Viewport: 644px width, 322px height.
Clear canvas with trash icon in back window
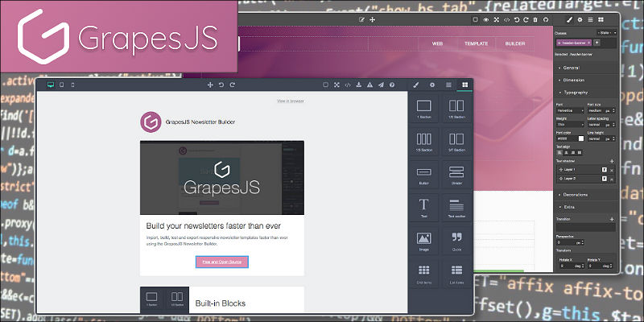click(x=535, y=19)
